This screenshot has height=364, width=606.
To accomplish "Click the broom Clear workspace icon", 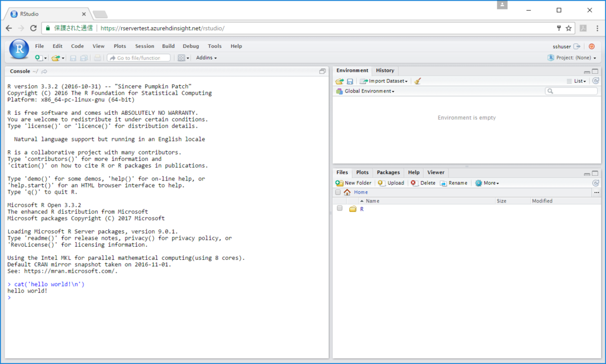I will [417, 81].
